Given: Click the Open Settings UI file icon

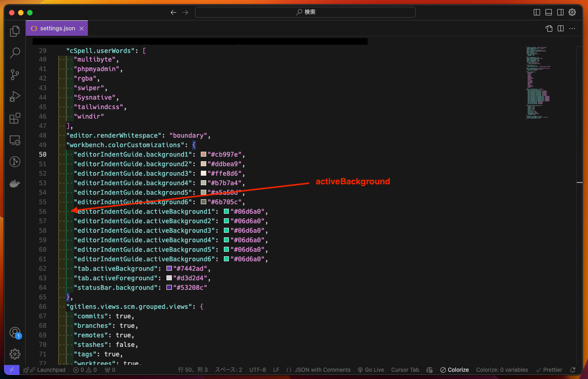Looking at the screenshot, I should click(549, 28).
